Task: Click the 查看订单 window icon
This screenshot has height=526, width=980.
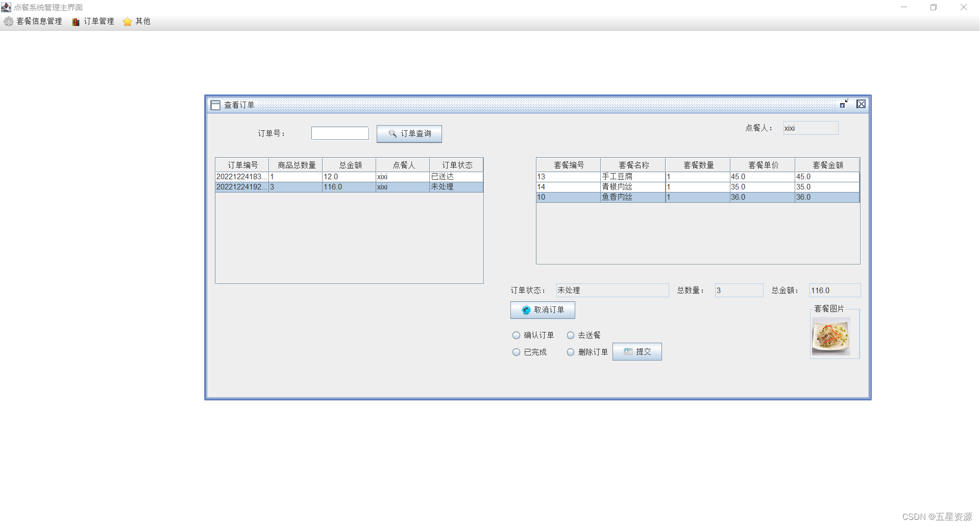Action: click(x=215, y=105)
